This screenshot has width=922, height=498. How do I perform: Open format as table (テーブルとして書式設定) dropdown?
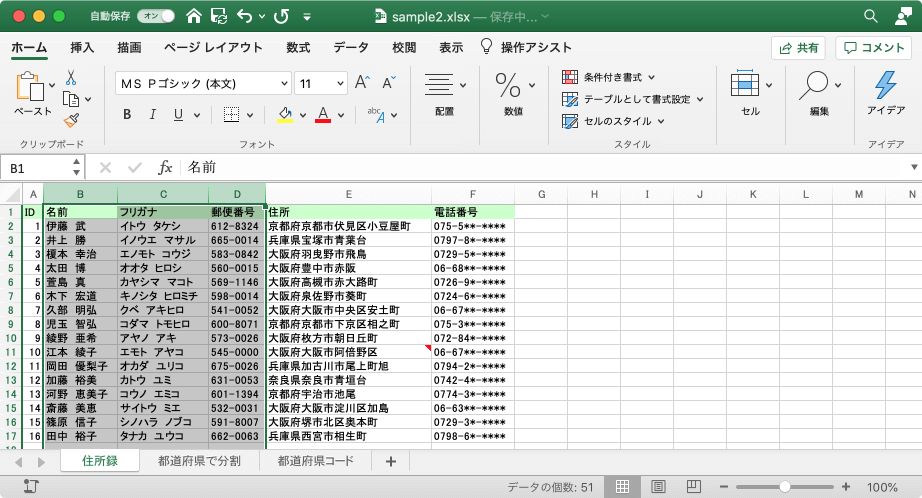click(633, 99)
